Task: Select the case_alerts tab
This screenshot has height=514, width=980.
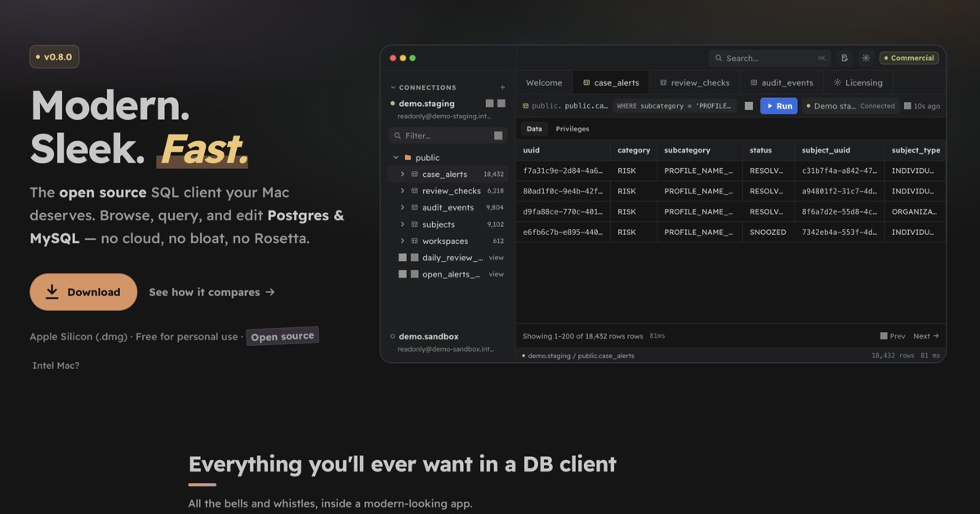Action: [611, 82]
